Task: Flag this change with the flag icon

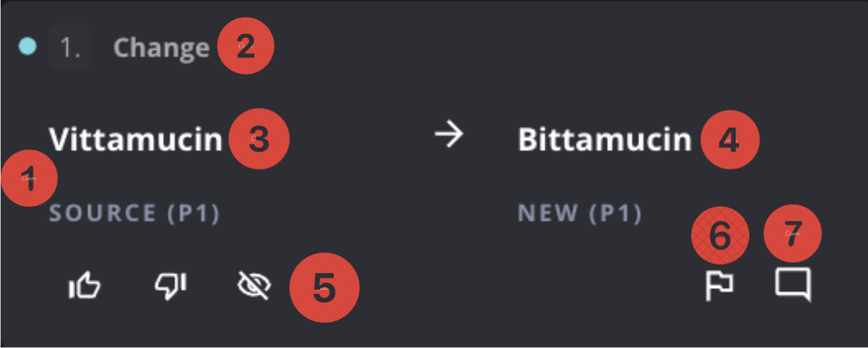Action: (719, 285)
